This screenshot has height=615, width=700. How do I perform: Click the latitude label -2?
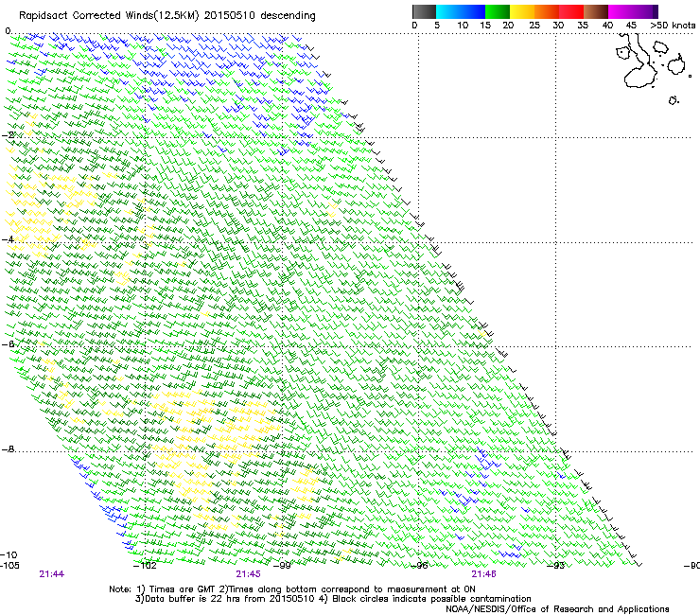(8, 135)
